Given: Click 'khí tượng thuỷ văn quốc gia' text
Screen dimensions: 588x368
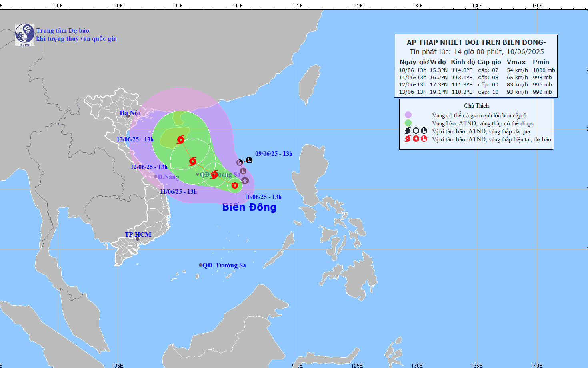Looking at the screenshot, I should click(x=76, y=39).
